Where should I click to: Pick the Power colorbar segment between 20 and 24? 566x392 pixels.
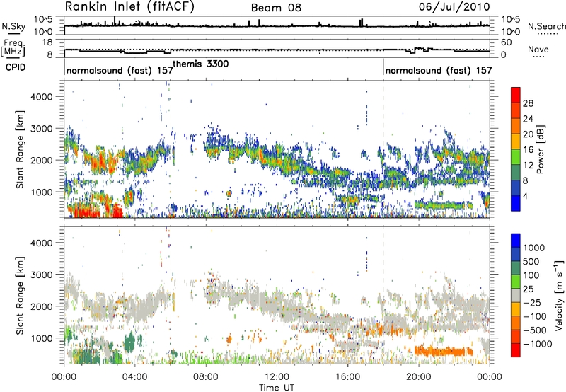point(516,126)
